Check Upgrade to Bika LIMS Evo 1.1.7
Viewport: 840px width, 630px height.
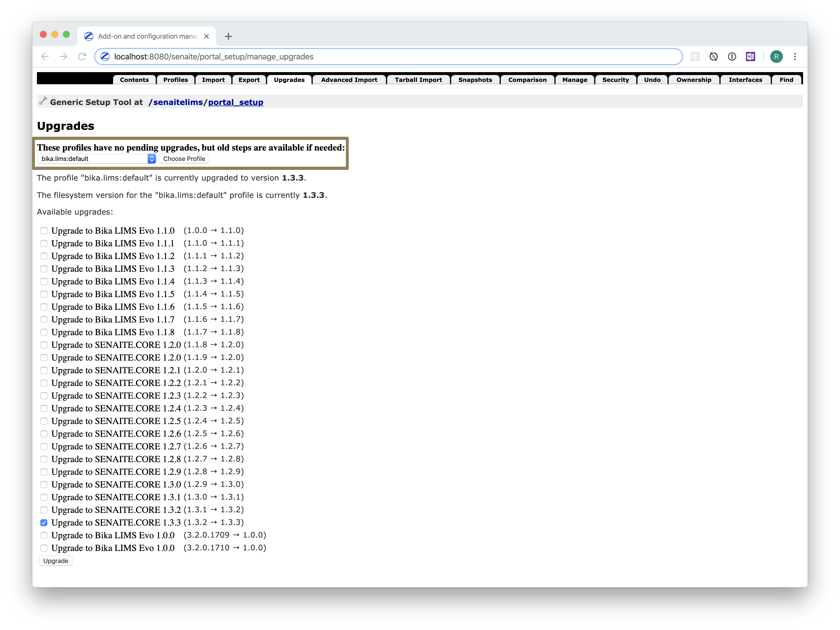click(x=44, y=320)
